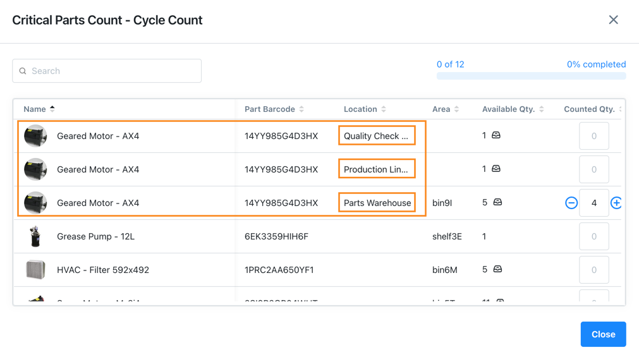Sort table by Area column

pyautogui.click(x=446, y=109)
